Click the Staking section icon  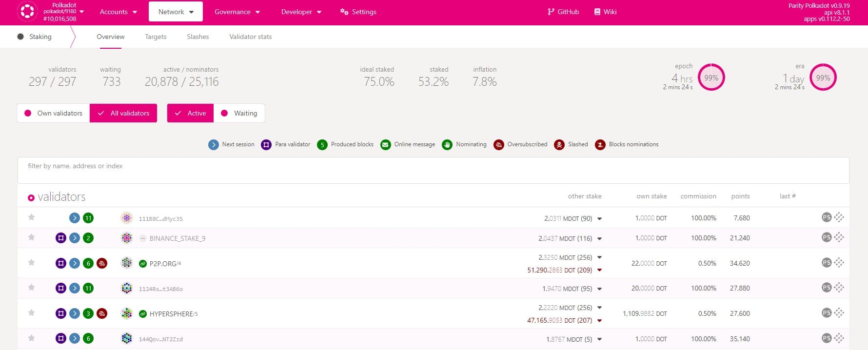20,37
